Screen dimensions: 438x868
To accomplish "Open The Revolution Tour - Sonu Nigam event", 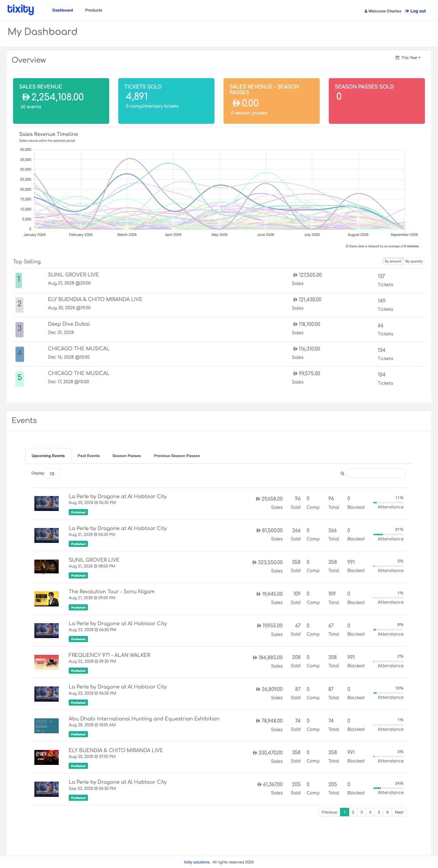I will [112, 591].
